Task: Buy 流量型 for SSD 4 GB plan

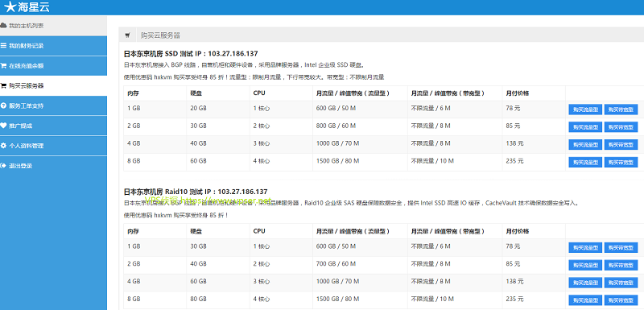Action: point(585,144)
